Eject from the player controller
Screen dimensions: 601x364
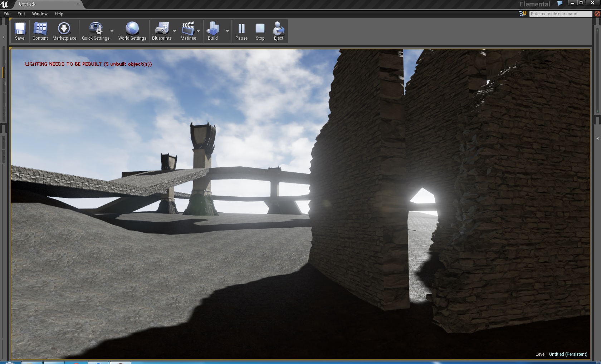point(279,31)
